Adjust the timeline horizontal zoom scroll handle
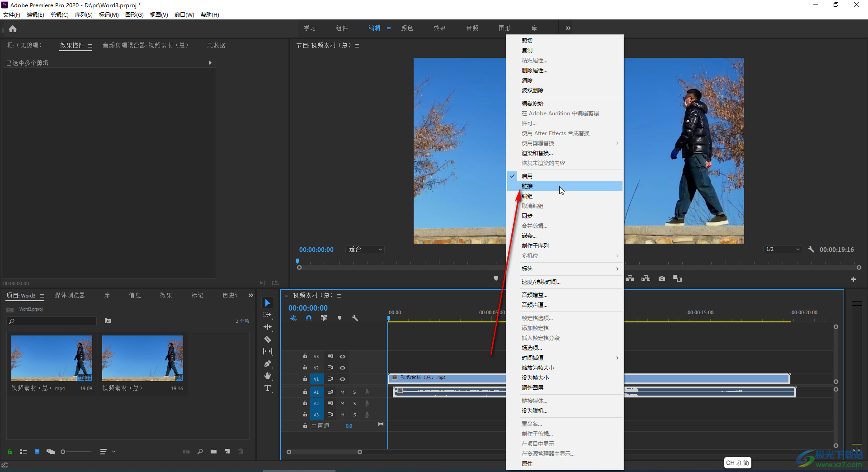 coord(360,452)
